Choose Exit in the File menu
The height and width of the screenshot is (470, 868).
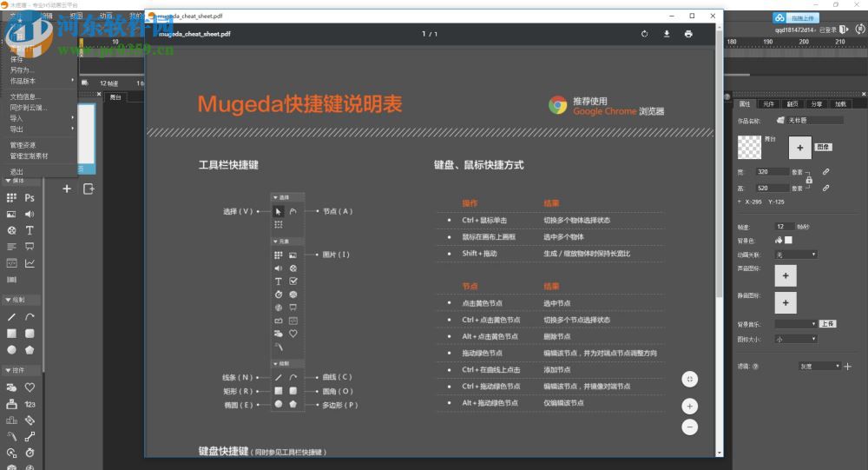[x=16, y=172]
